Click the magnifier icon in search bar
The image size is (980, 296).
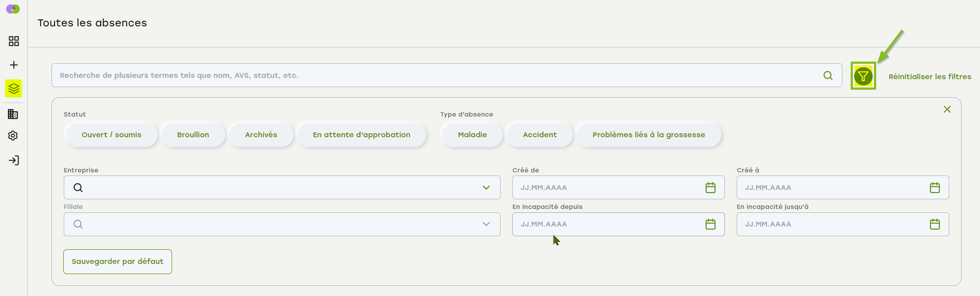pyautogui.click(x=828, y=76)
